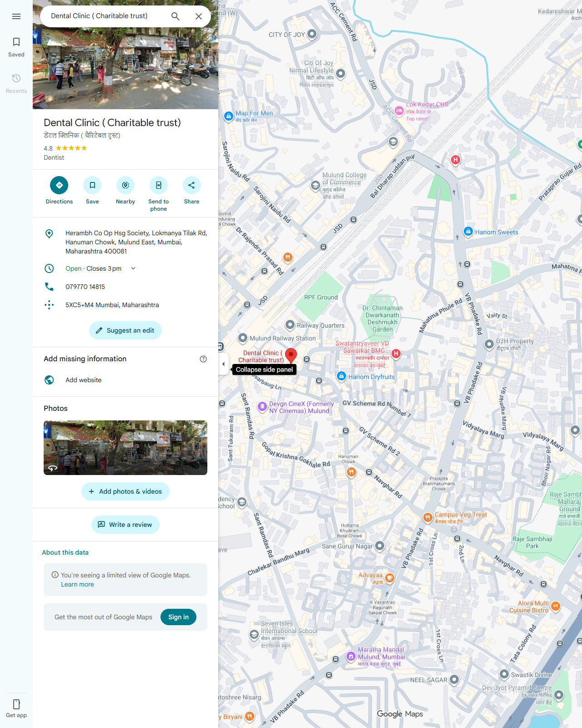Screen dimensions: 582x728
Task: Select Seven Isles International School marker
Action: [x=254, y=634]
